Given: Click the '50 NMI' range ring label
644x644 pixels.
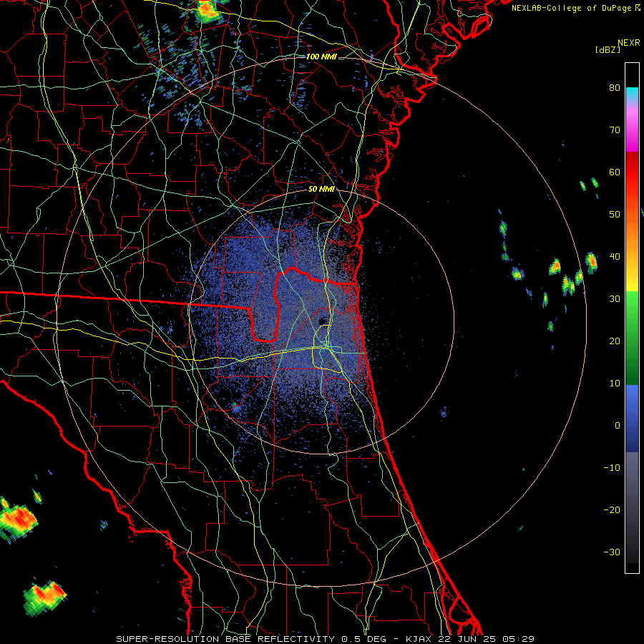Looking at the screenshot, I should 321,190.
